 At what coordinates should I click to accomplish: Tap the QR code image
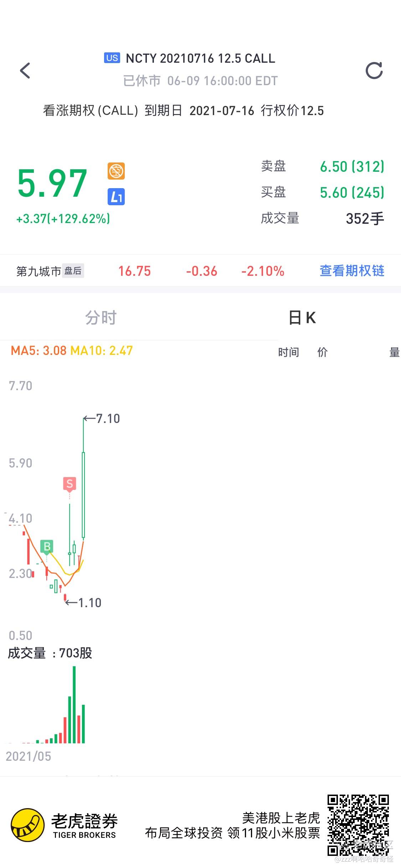[358, 825]
